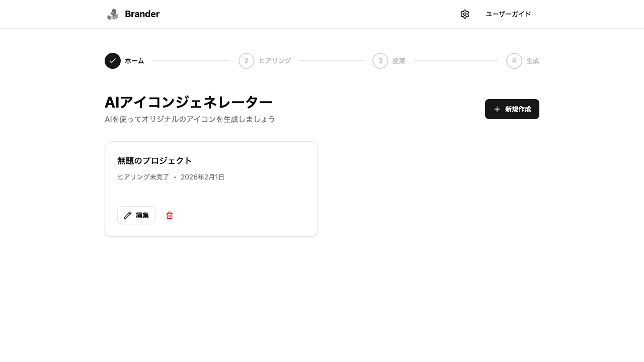The image size is (644, 362).
Task: Open ユーザーガイド from the top bar
Action: click(508, 14)
